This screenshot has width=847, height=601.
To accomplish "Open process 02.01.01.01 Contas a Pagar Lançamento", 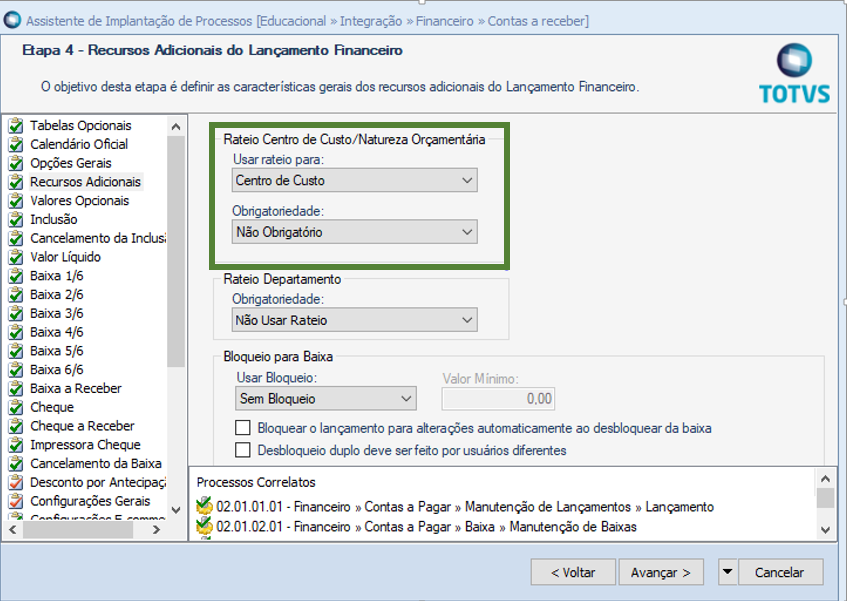I will (x=465, y=507).
